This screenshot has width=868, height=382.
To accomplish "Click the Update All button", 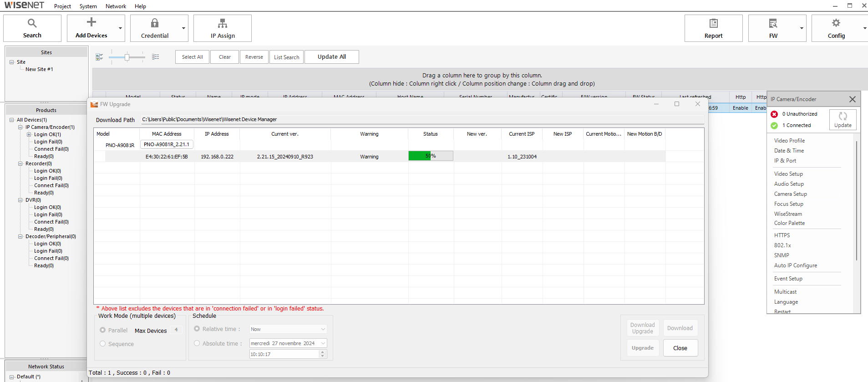I will [332, 57].
